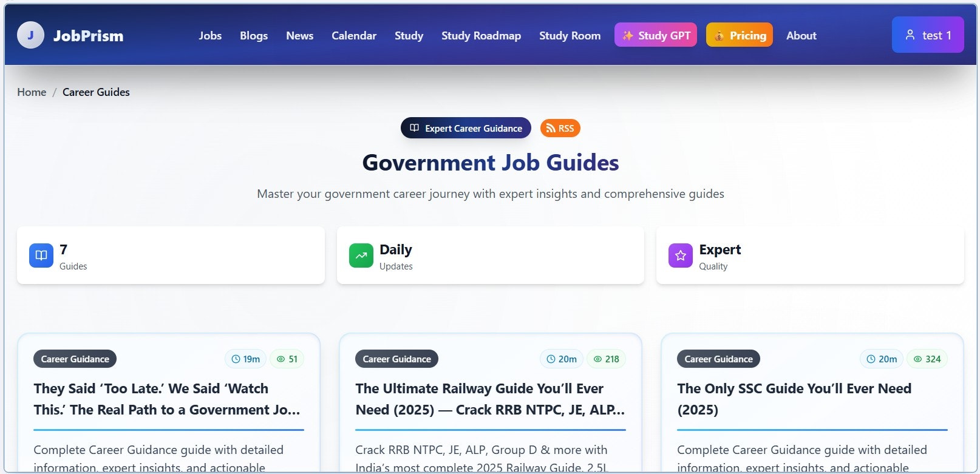Image resolution: width=980 pixels, height=474 pixels.
Task: Click the 20m read time on SSC guide
Action: tap(882, 359)
